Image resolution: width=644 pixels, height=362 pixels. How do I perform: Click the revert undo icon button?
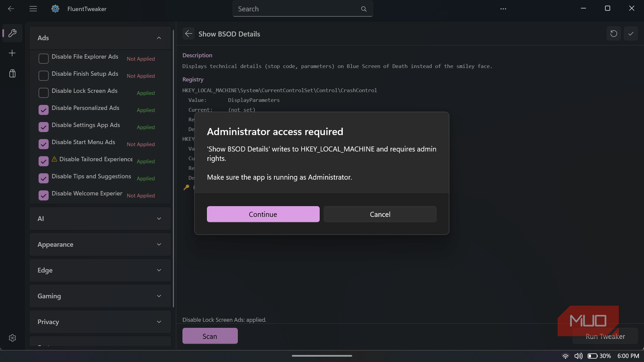point(614,34)
